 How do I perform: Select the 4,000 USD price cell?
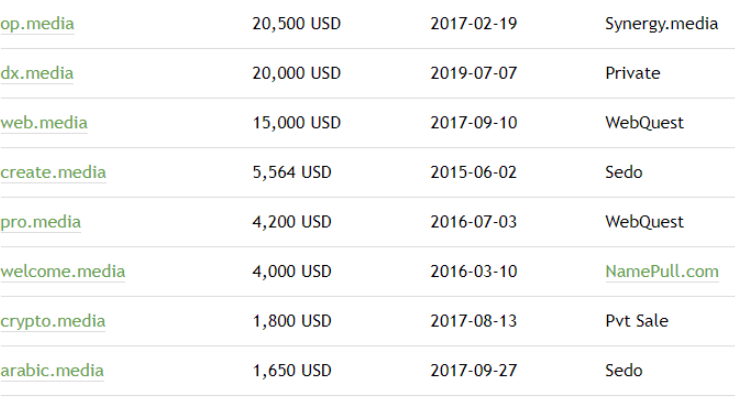(292, 271)
